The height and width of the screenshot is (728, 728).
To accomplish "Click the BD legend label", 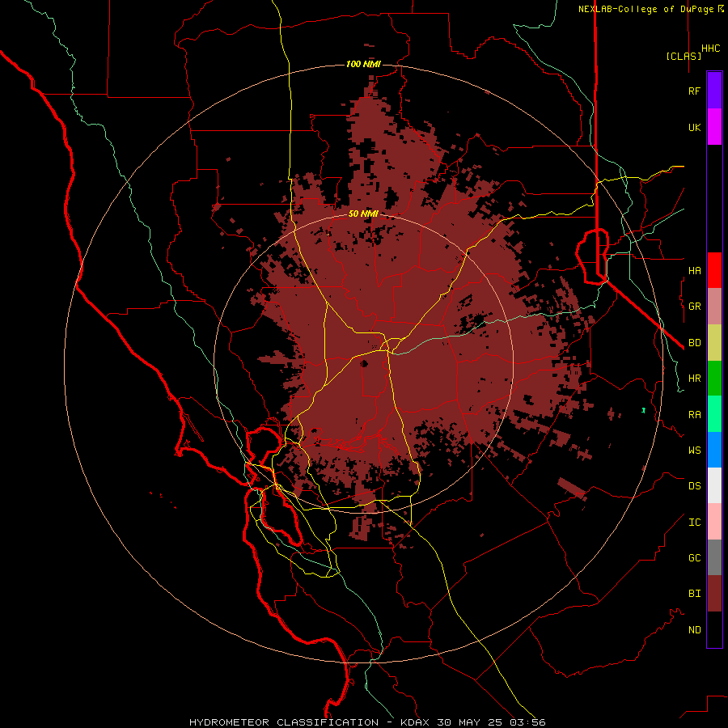I will (694, 343).
